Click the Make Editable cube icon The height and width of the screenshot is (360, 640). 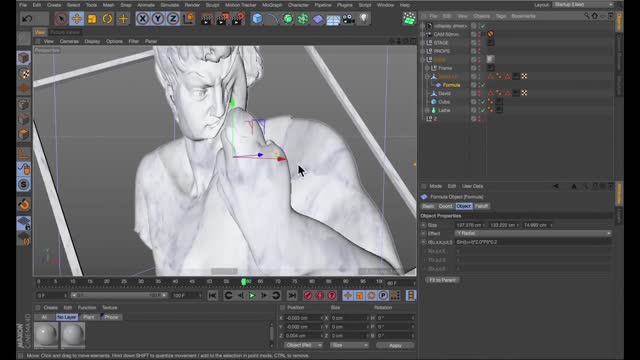point(24,58)
